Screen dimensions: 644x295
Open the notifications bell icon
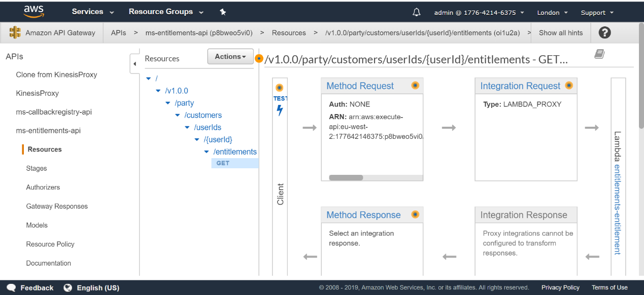tap(417, 12)
